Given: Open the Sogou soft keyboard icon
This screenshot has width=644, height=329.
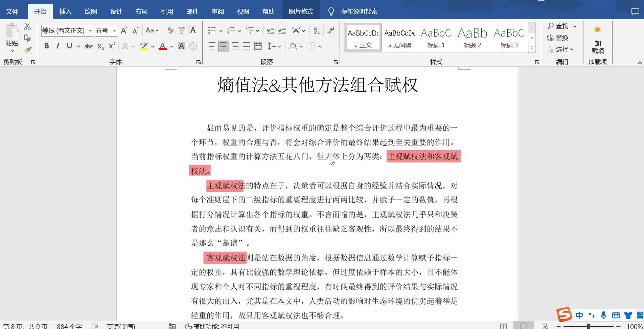Looking at the screenshot, I should [x=616, y=315].
